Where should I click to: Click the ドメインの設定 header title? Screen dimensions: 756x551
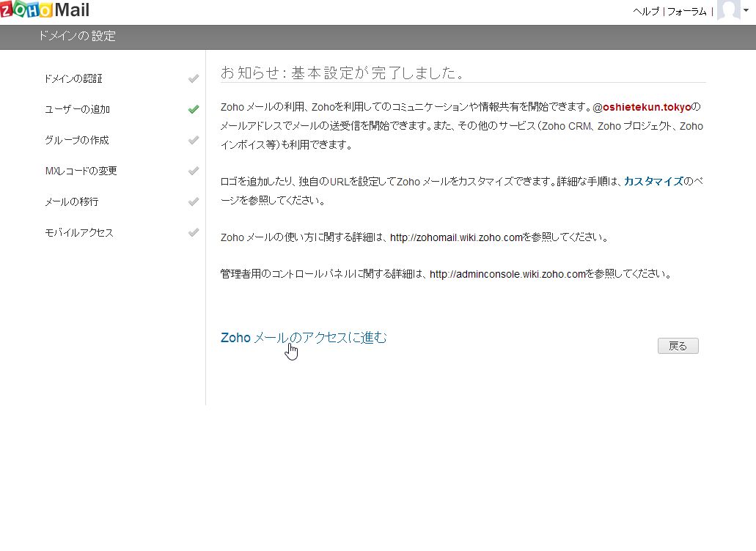click(x=77, y=36)
